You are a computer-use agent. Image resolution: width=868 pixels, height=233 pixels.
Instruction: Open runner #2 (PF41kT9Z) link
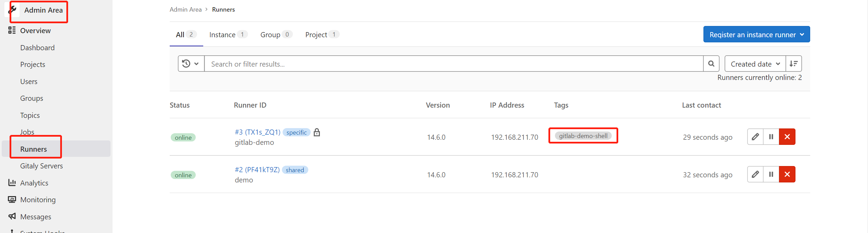[257, 170]
